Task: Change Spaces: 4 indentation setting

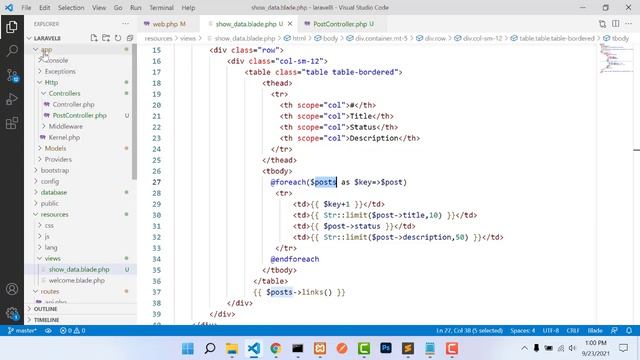Action: 522,331
